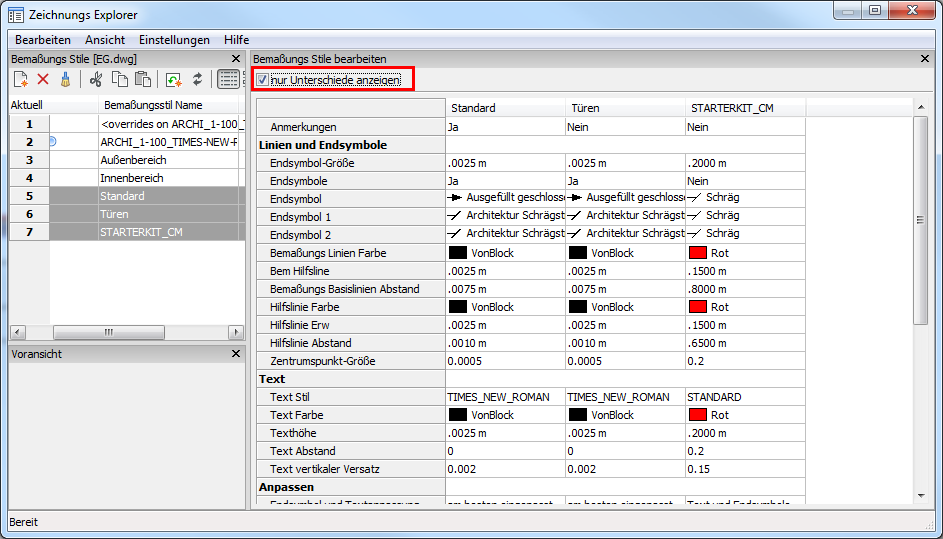The image size is (943, 539).
Task: Open the Bearbeiten menu
Action: point(43,40)
